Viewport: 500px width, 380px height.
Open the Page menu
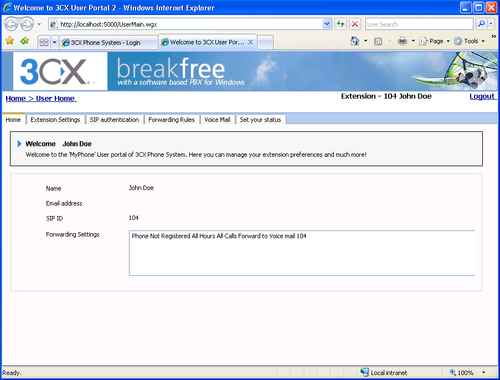click(x=435, y=41)
